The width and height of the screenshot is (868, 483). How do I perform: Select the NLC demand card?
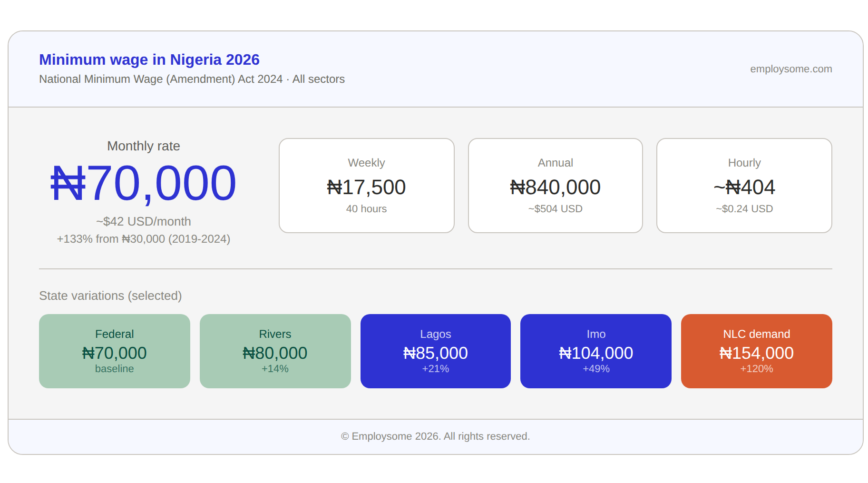(x=756, y=351)
